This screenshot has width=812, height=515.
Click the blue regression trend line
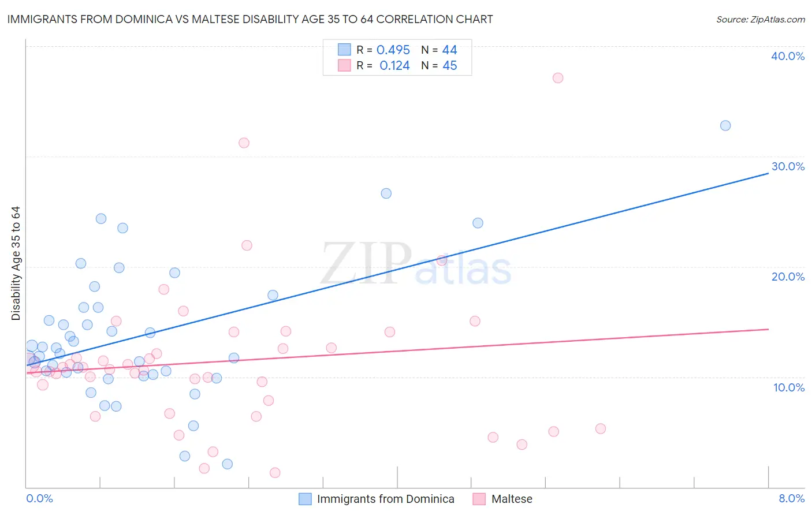coord(397,269)
